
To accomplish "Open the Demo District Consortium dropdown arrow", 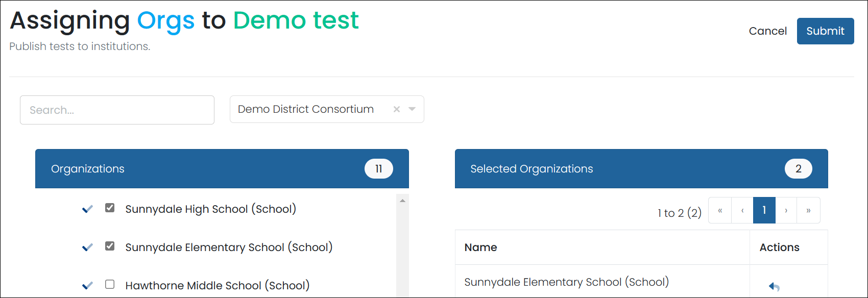I will pyautogui.click(x=412, y=109).
